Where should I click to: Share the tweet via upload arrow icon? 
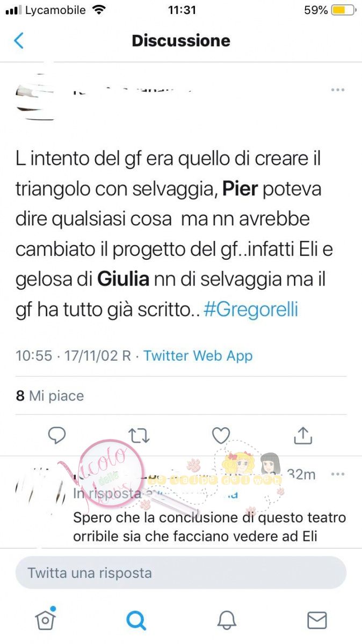pos(303,435)
